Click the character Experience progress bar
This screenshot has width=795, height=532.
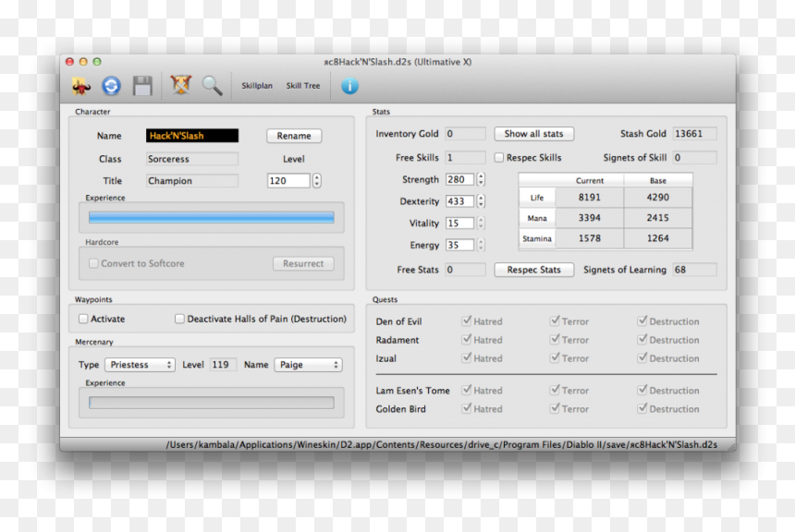212,217
